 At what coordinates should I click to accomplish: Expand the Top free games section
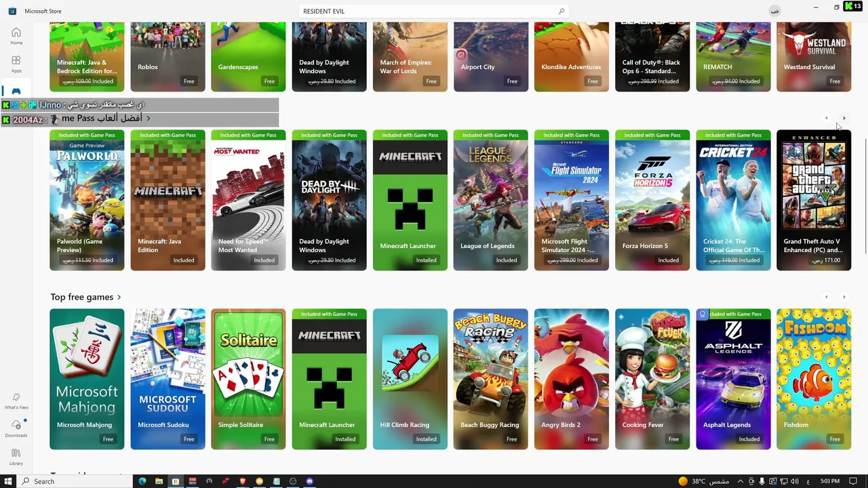pos(85,297)
